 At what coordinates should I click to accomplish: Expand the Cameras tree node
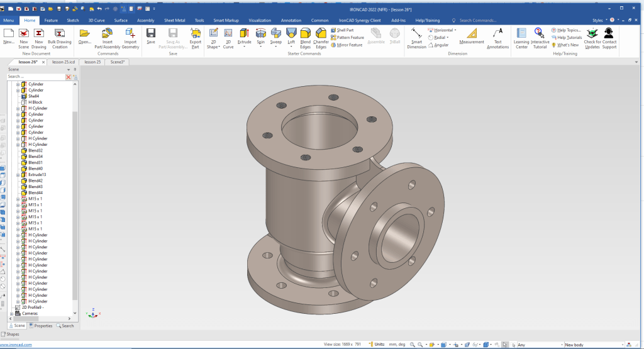(13, 313)
